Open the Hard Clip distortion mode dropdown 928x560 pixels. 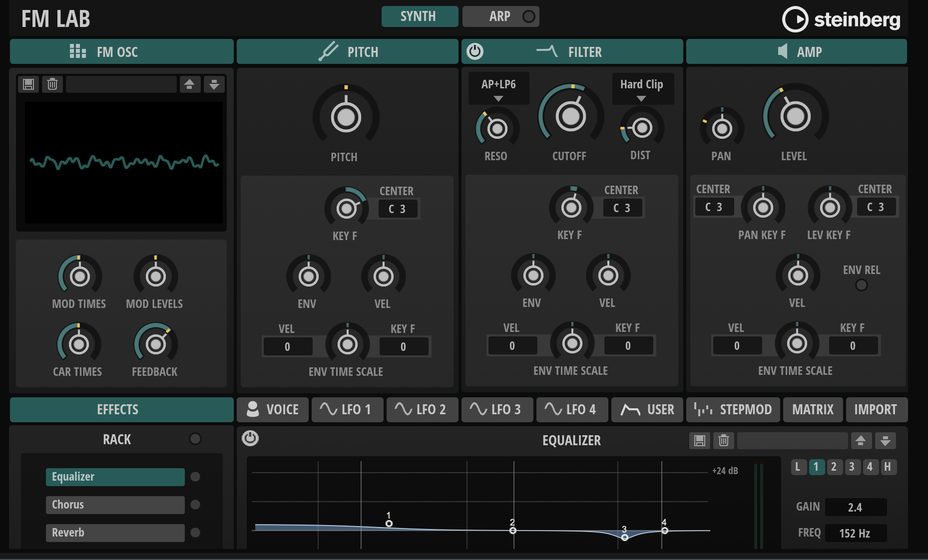point(642,88)
